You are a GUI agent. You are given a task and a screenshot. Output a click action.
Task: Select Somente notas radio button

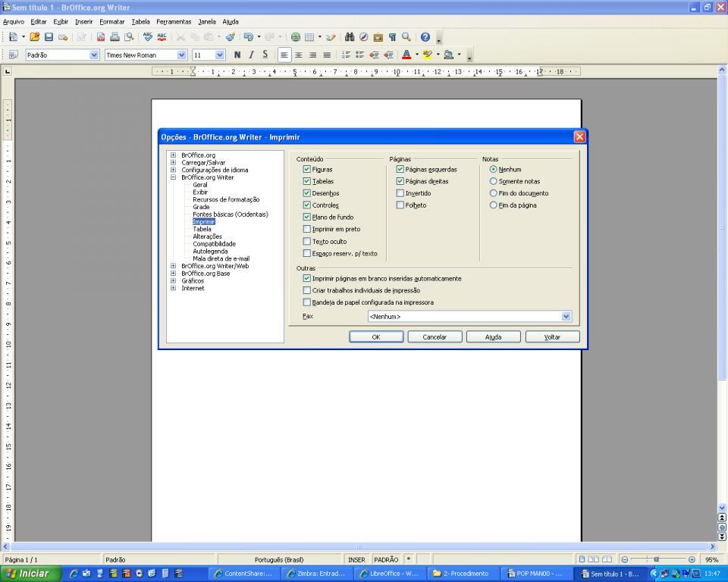[x=494, y=181]
